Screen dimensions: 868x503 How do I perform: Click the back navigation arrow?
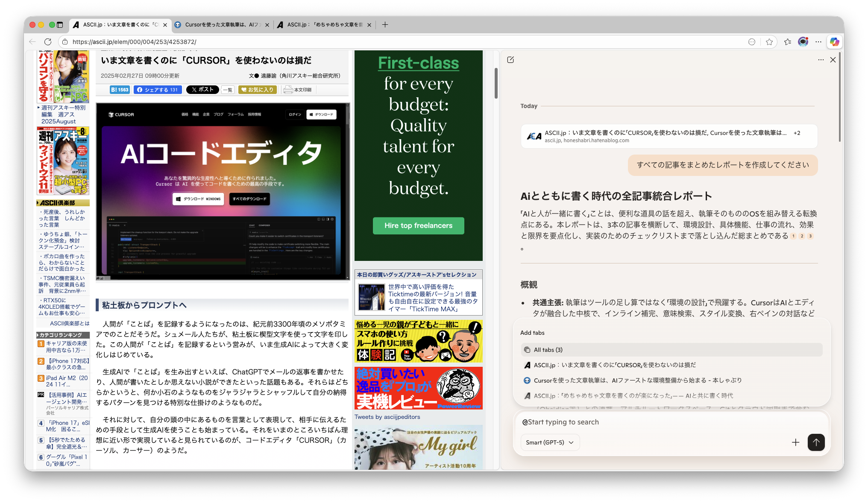pos(32,42)
